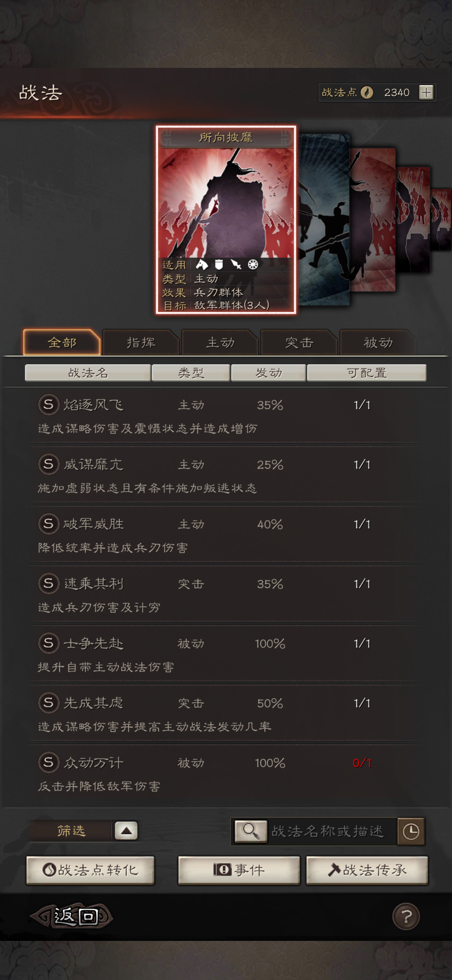Open 战法点转化 button

point(90,870)
